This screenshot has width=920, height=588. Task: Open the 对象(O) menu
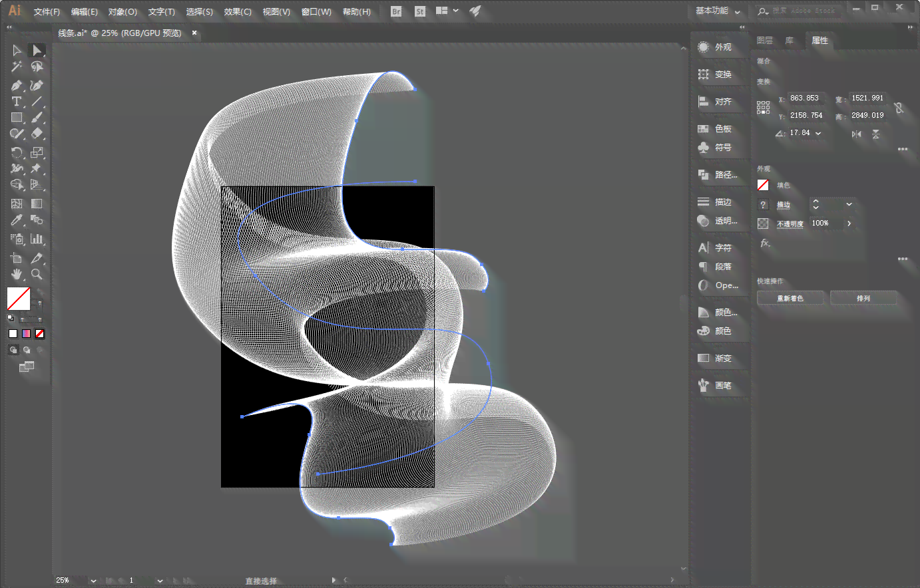(122, 12)
